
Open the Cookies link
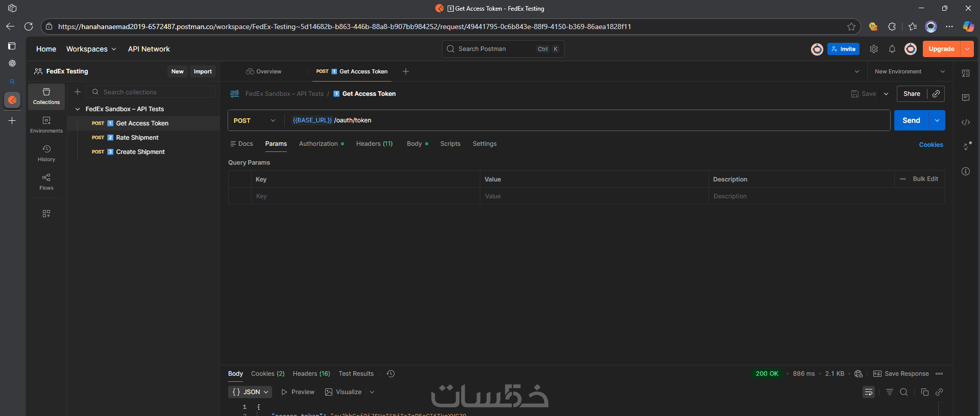click(x=931, y=145)
